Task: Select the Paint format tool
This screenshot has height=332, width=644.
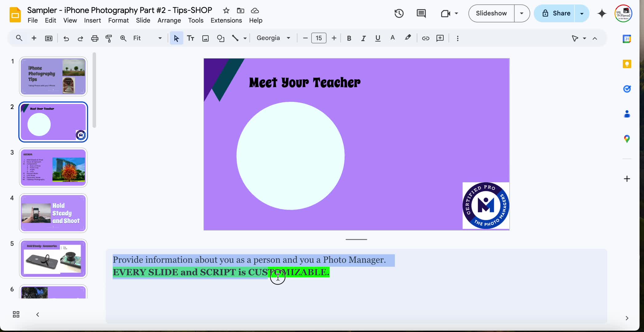Action: pyautogui.click(x=109, y=38)
